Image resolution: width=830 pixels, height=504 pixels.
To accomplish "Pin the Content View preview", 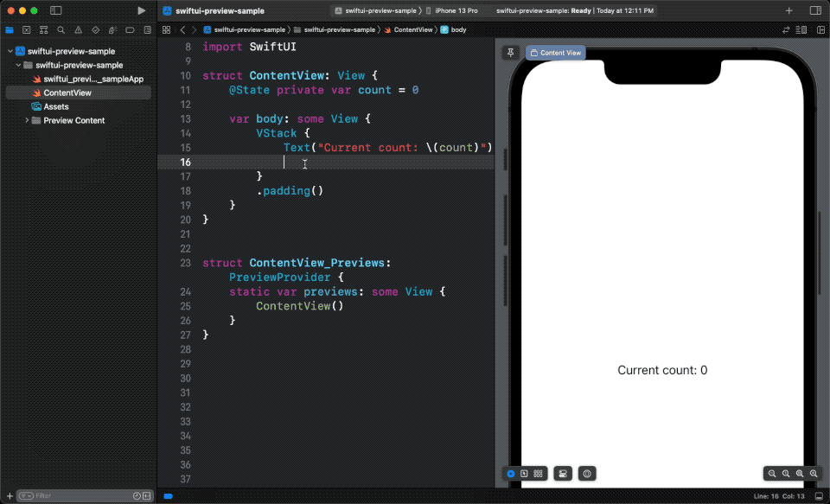I will click(510, 52).
